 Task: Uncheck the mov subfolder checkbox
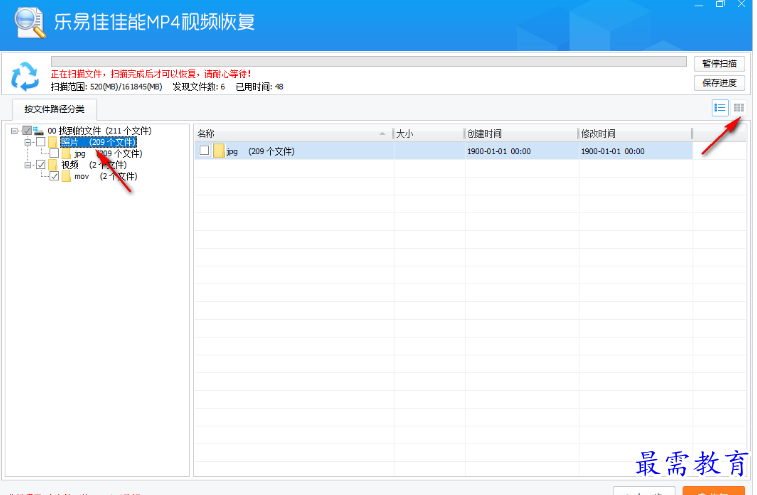[54, 176]
